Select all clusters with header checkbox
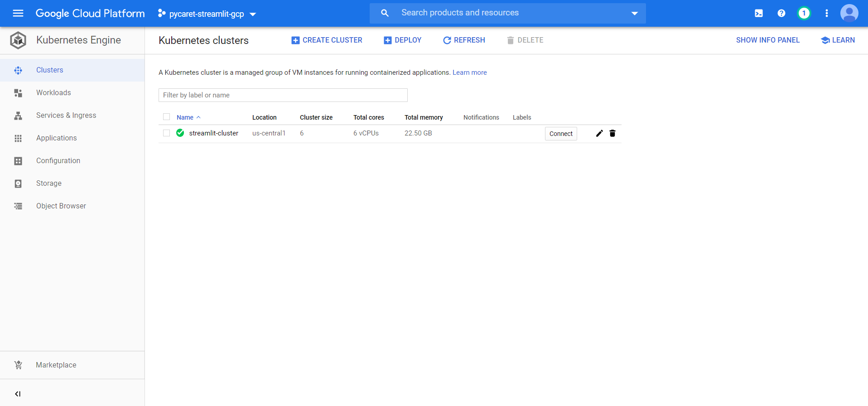 [167, 117]
